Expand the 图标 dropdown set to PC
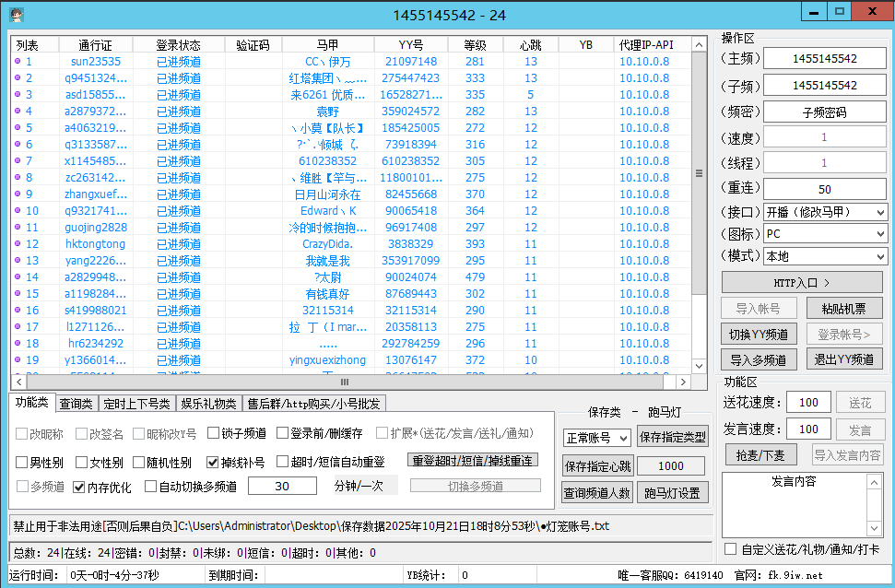 [x=825, y=234]
